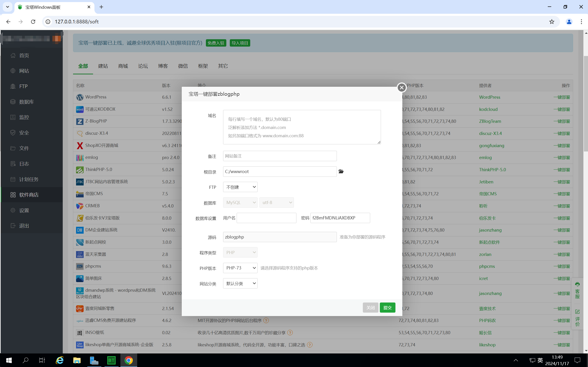
Task: Click the folder browse icon beside the root directory
Action: point(341,172)
